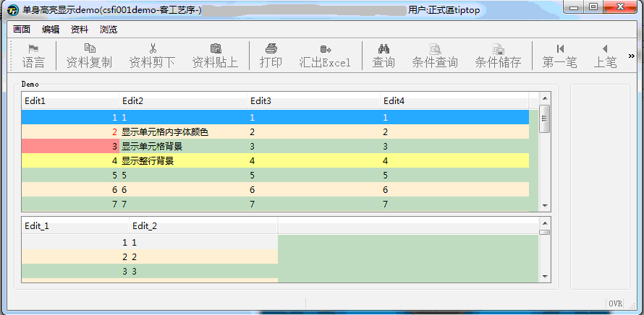Click Edit_2 cell value 2 in lower table
644x315 pixels.
click(204, 257)
